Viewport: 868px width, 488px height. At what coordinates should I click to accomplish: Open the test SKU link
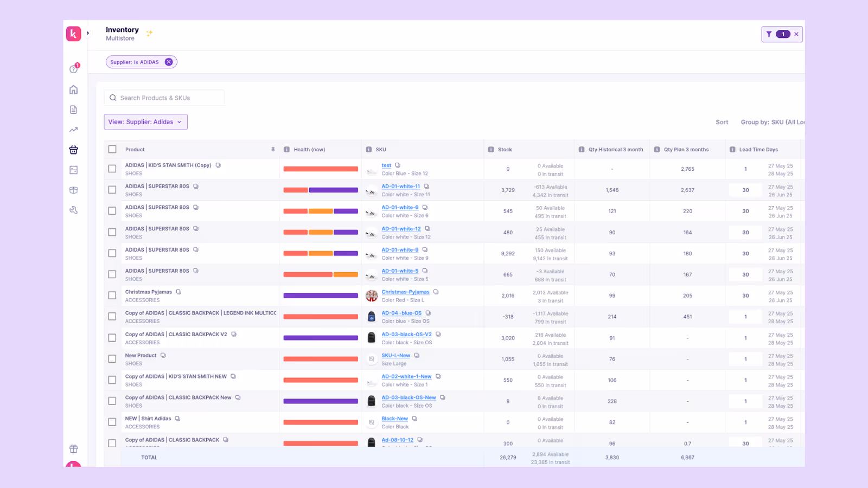pos(386,165)
